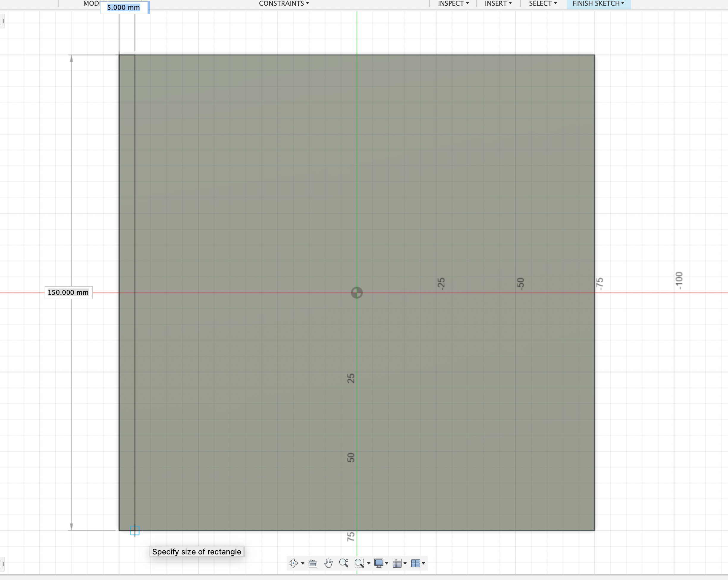Expand the Orbit tool dropdown arrow

[302, 563]
